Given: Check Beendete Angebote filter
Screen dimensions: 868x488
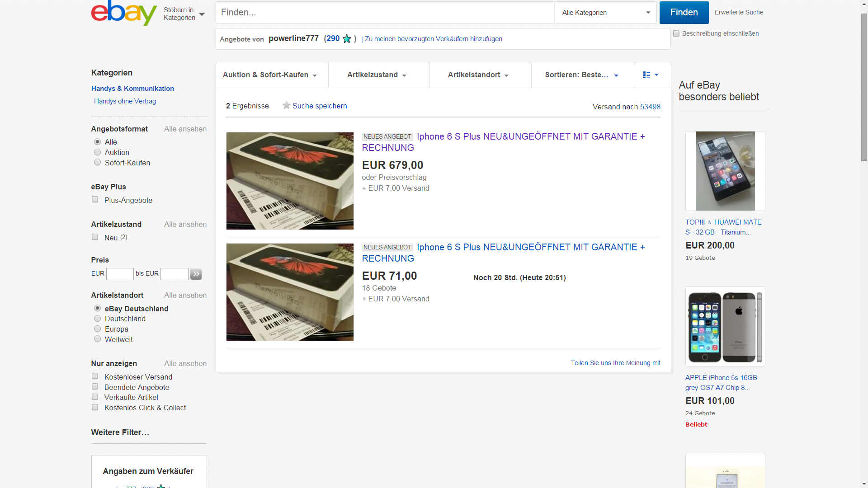Looking at the screenshot, I should tap(95, 386).
